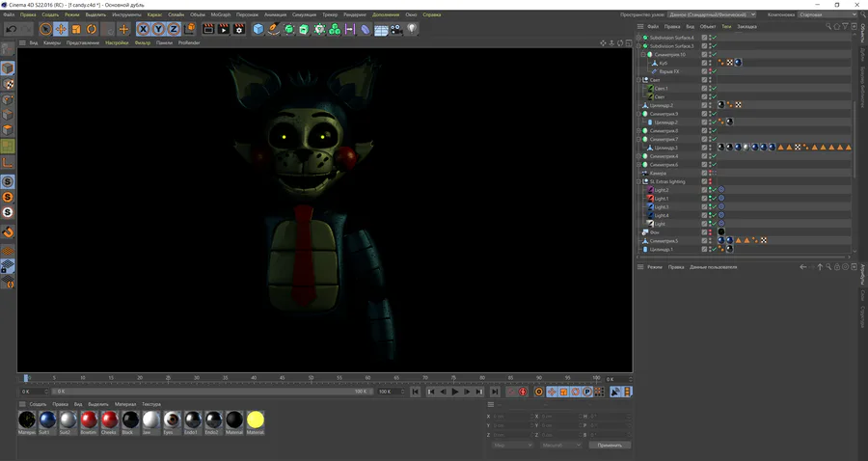Toggle visibility dots for Фон object
Screen dimensions: 868x461
[710, 231]
